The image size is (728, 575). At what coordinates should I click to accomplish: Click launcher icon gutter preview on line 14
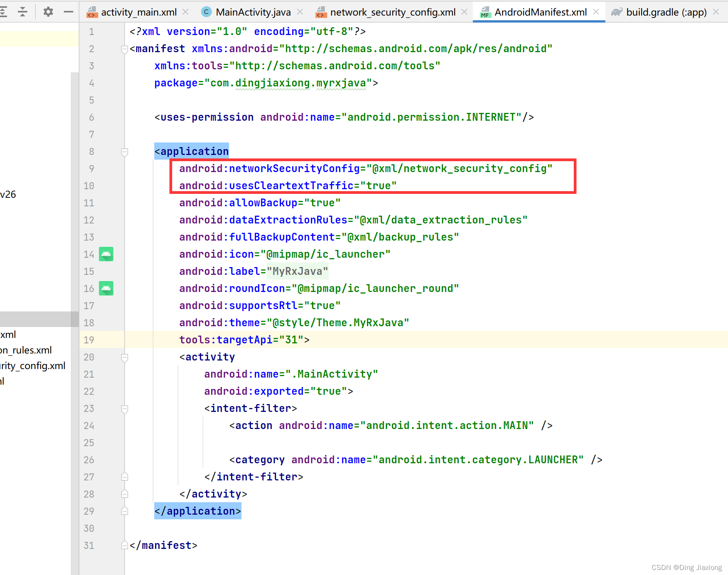106,254
